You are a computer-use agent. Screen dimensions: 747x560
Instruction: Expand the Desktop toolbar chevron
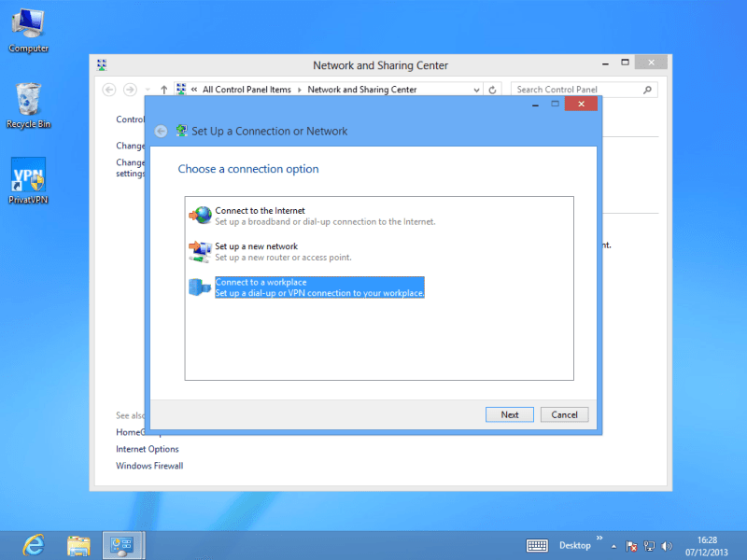(599, 539)
